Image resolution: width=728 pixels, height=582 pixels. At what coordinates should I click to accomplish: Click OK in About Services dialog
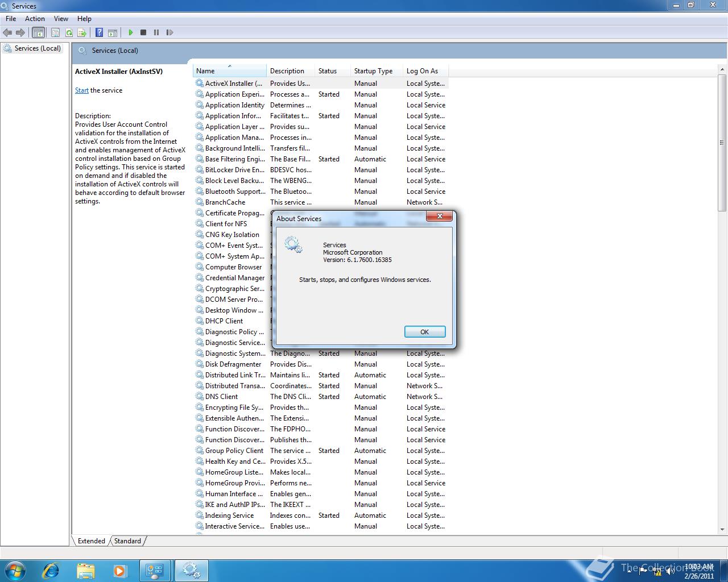tap(425, 332)
